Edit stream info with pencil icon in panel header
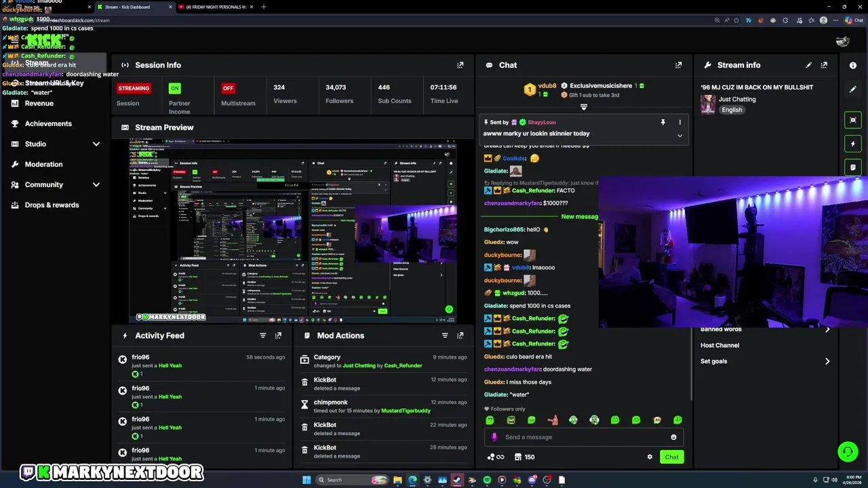 coord(808,65)
